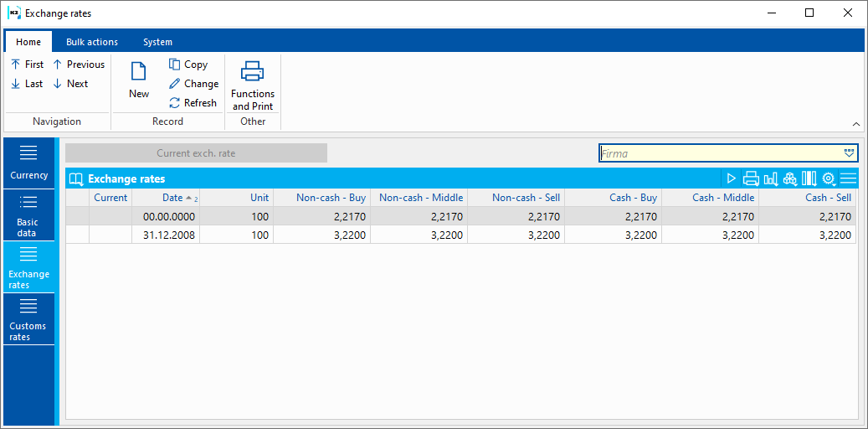This screenshot has width=868, height=429.
Task: Sort by the Date column header
Action: (166, 197)
